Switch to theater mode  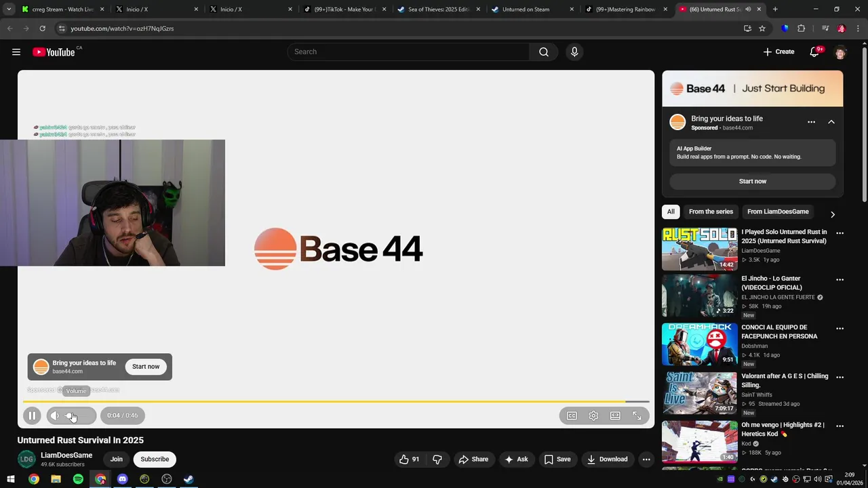(615, 415)
